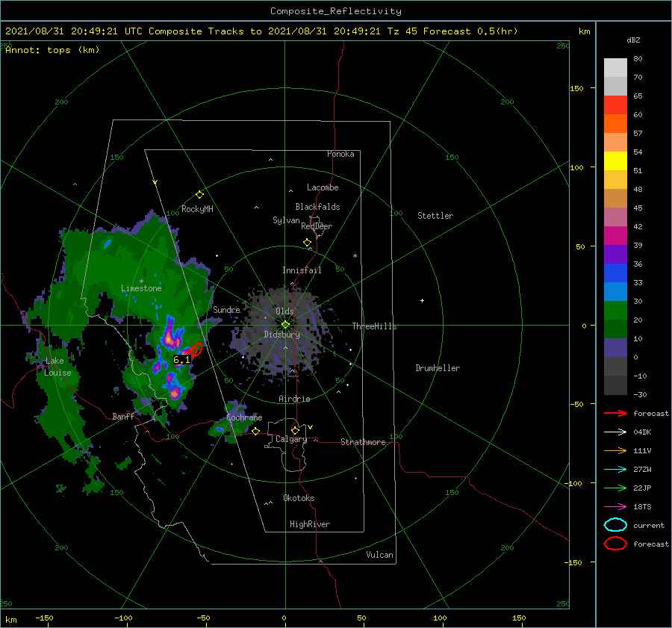
Task: Click the Olds label
Action: coord(284,311)
